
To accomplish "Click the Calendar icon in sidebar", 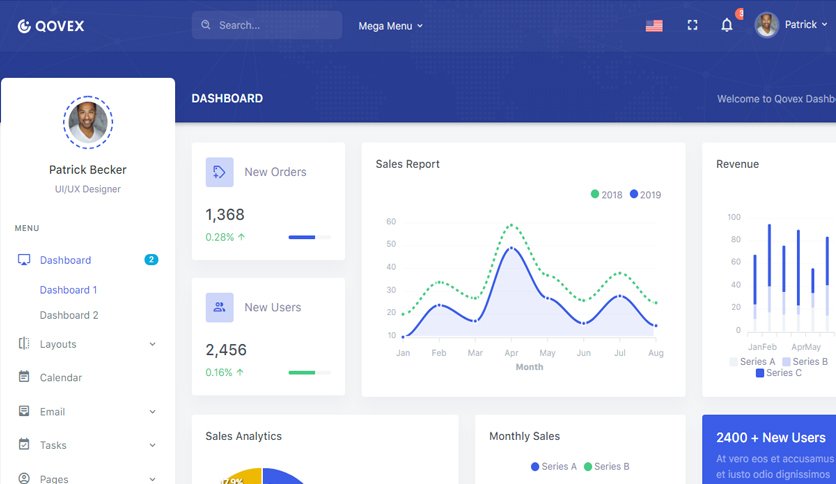I will (24, 377).
